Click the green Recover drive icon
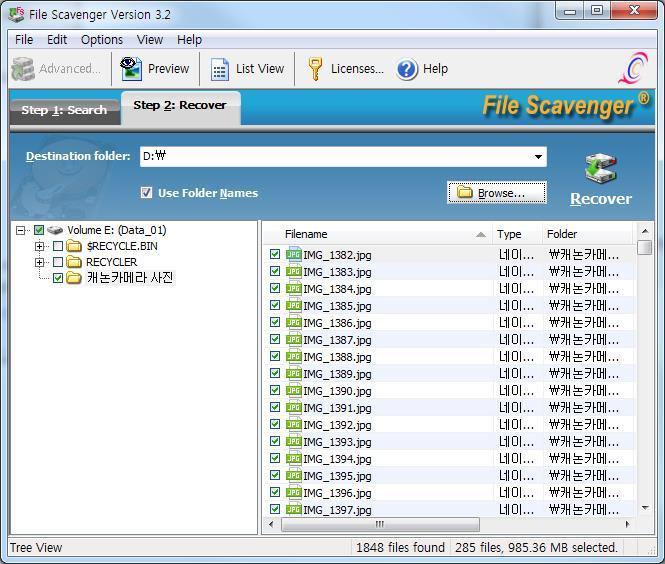The height and width of the screenshot is (564, 665). (600, 169)
